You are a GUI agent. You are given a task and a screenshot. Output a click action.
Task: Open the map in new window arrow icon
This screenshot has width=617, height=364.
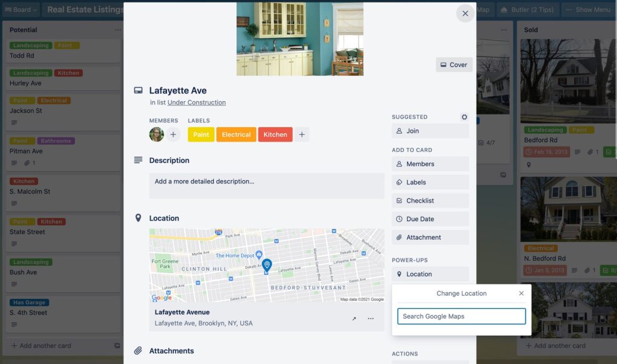[354, 319]
